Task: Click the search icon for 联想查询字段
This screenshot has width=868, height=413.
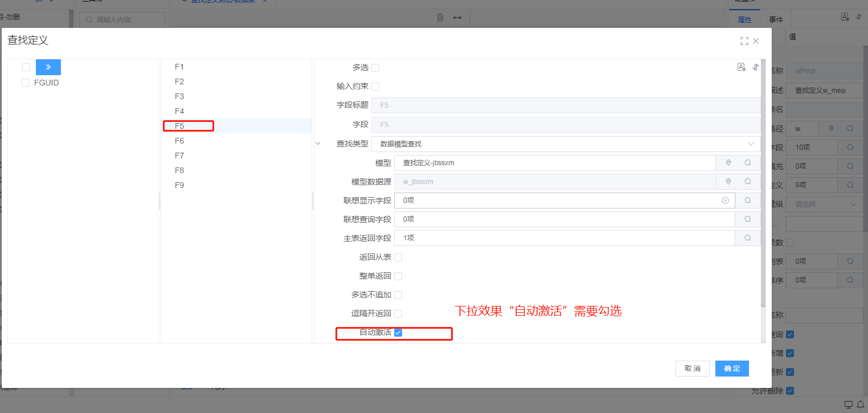Action: pyautogui.click(x=748, y=219)
